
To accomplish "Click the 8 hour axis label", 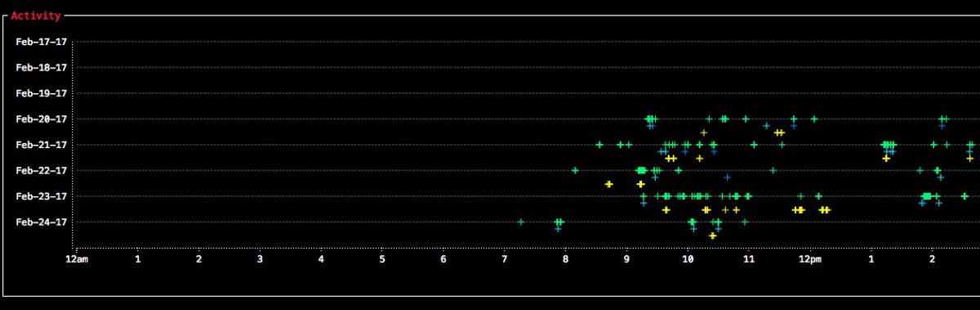I will 566,259.
